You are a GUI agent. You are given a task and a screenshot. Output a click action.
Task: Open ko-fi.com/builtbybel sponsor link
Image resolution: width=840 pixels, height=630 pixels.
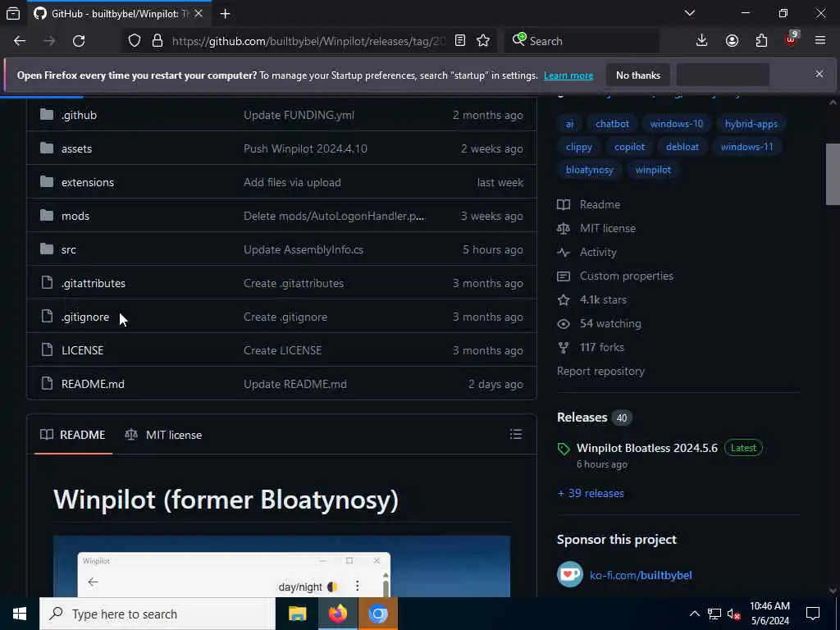pos(641,575)
